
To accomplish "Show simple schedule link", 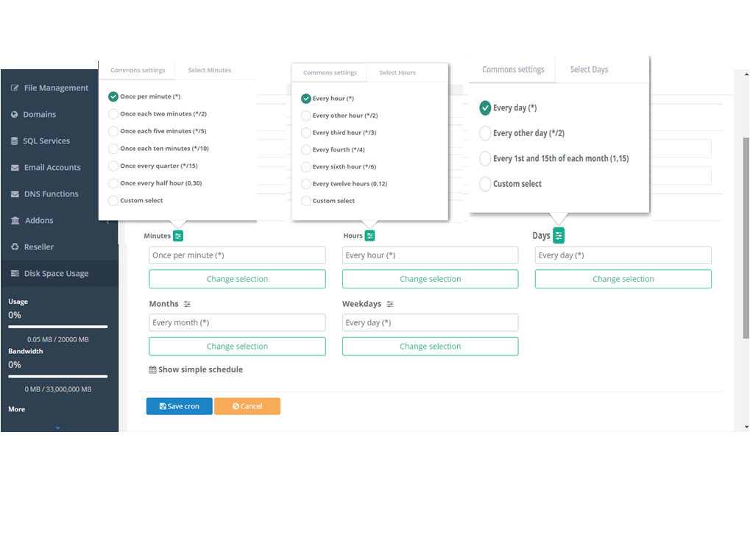I will click(200, 369).
